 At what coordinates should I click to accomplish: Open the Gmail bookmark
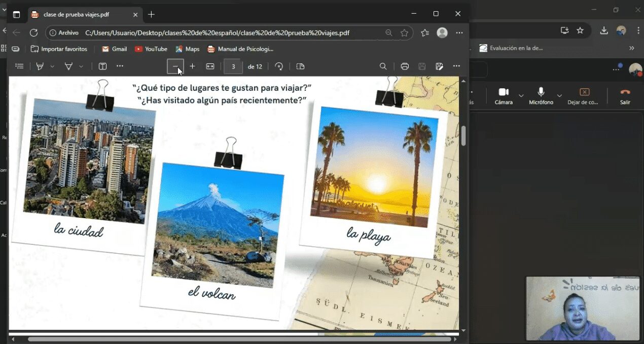[x=114, y=49]
